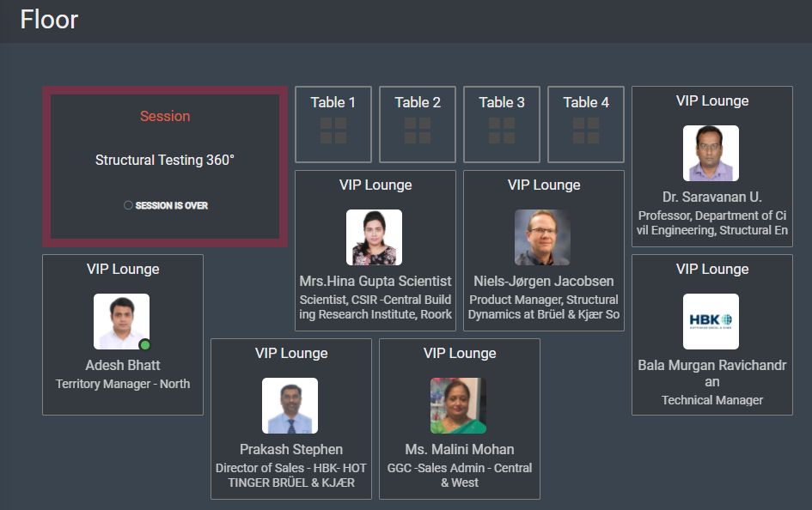Screen dimensions: 812x510
Task: Click Table 2 seat grid icon
Action: click(418, 131)
